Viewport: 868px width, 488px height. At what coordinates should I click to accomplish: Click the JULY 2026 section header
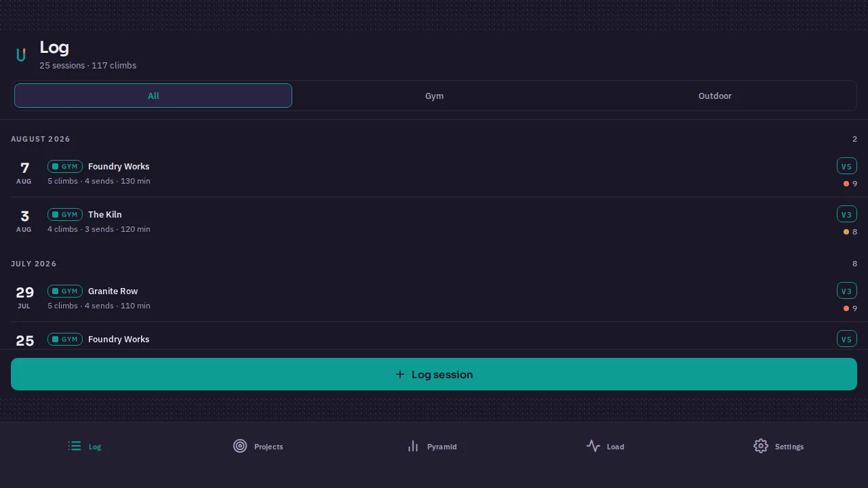click(x=34, y=264)
